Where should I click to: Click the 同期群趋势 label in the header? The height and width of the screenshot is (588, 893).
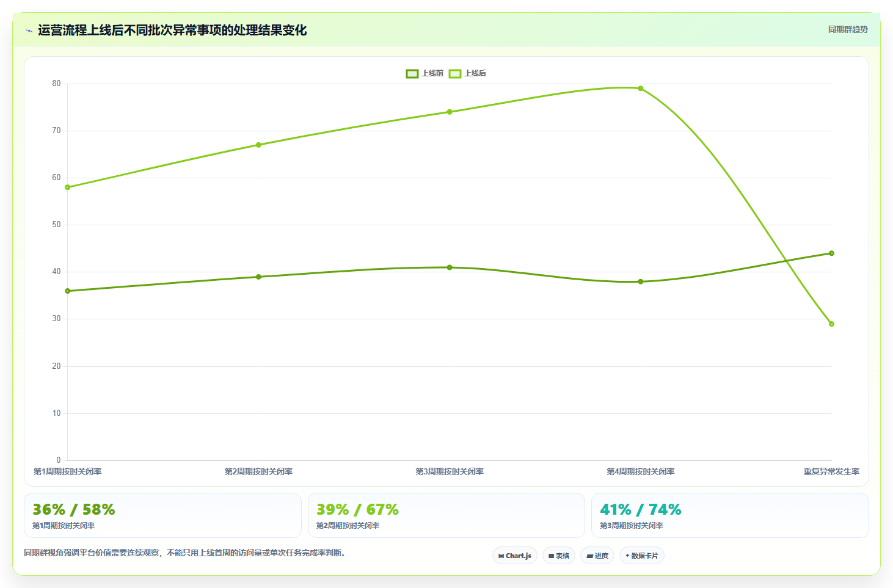point(848,29)
